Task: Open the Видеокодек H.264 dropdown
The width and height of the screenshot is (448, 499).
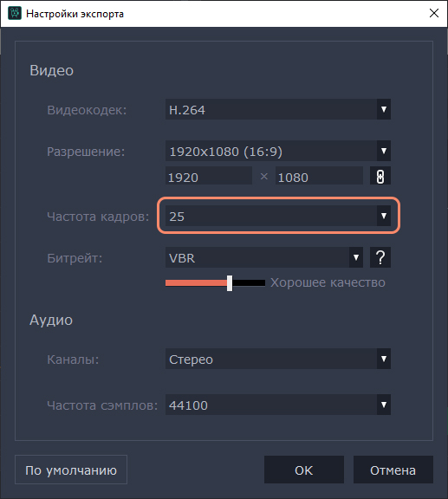Action: [384, 109]
